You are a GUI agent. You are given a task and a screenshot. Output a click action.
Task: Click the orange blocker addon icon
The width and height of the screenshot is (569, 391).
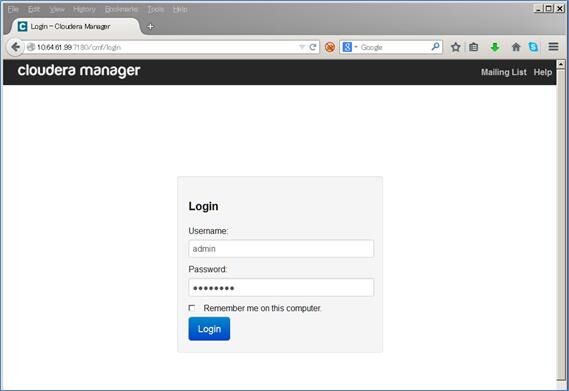pos(330,47)
